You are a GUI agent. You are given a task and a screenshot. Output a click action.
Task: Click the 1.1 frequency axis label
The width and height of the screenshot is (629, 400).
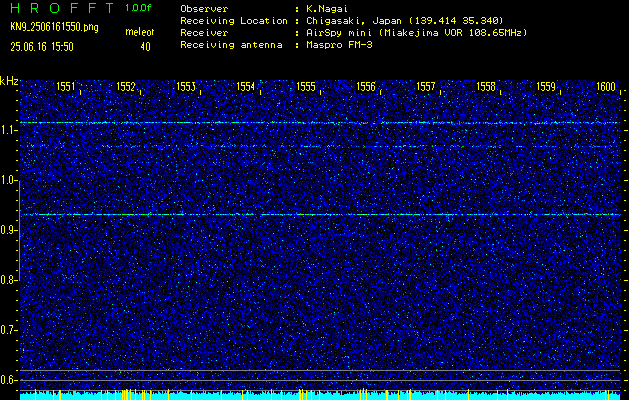[9, 130]
